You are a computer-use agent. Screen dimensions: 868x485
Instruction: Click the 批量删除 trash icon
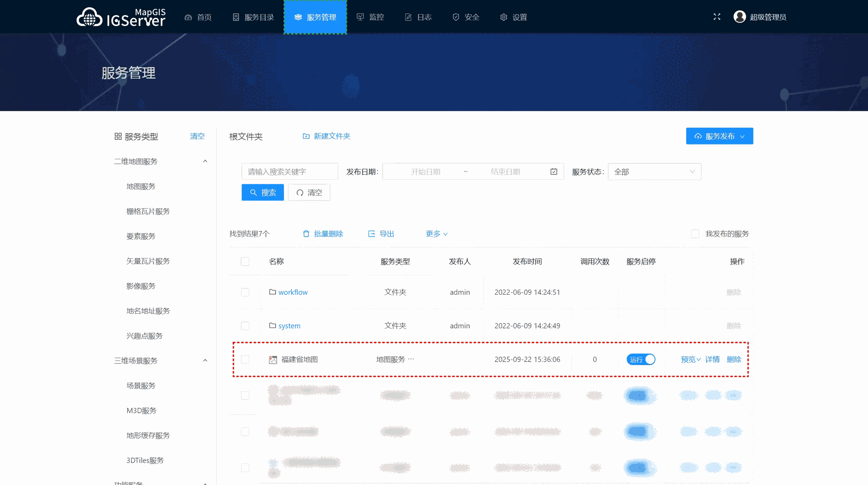tap(306, 233)
